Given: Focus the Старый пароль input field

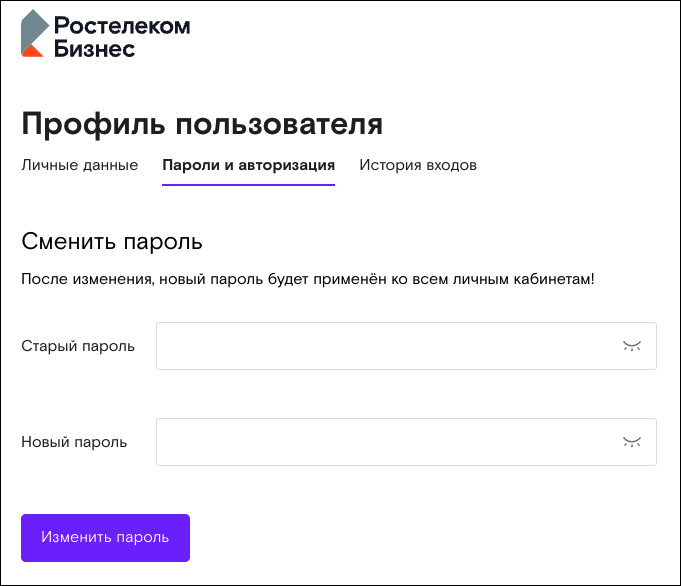Looking at the screenshot, I should coord(407,346).
